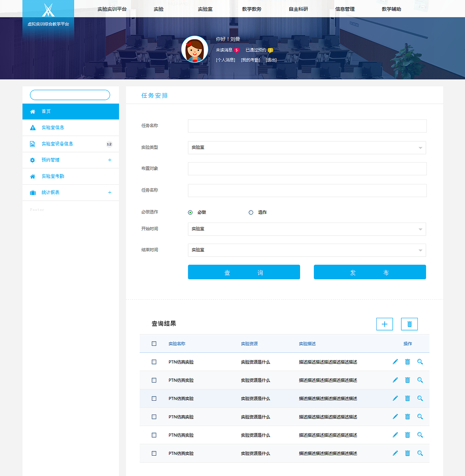Tick the checkbox of the third result row
Viewport: 465px width, 476px height.
[x=154, y=399]
